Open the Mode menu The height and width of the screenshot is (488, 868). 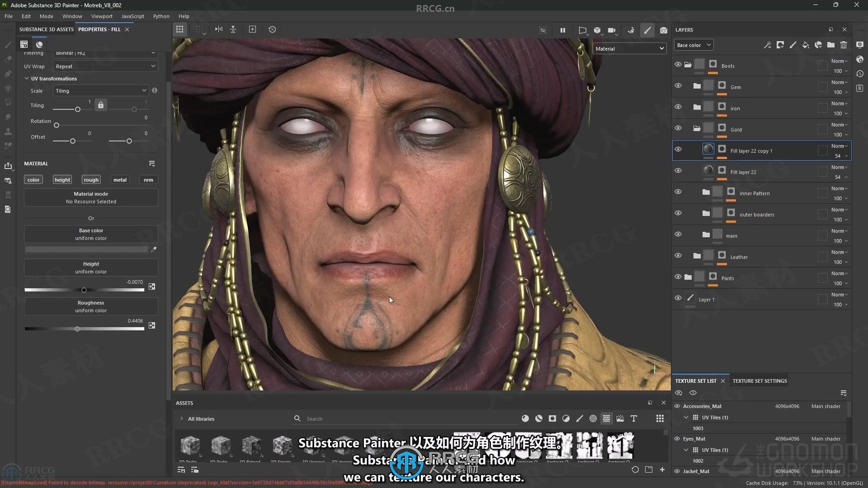tap(47, 16)
